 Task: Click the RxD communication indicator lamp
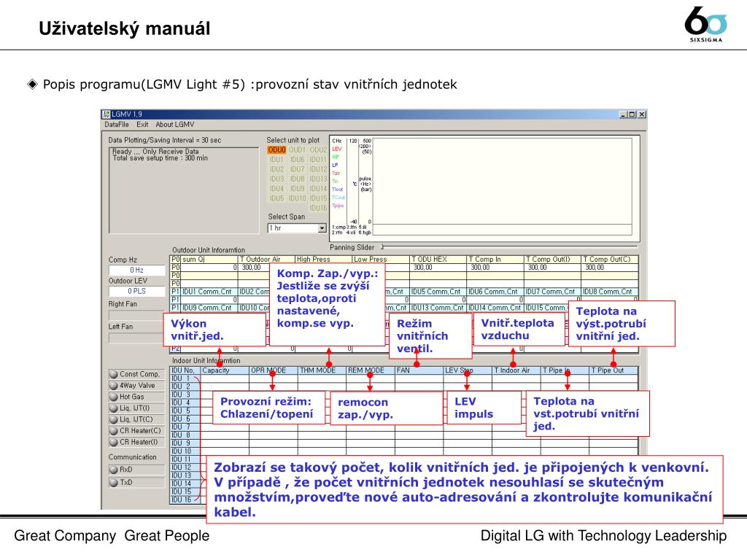click(113, 470)
